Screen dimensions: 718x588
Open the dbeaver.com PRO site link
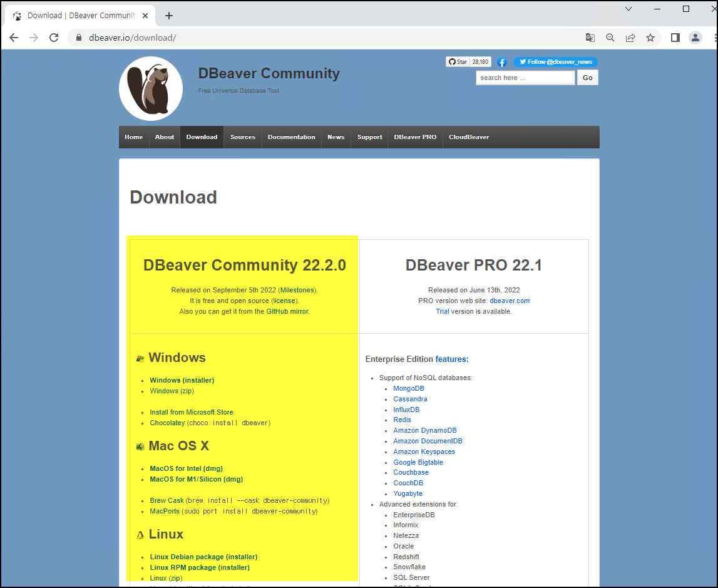510,301
